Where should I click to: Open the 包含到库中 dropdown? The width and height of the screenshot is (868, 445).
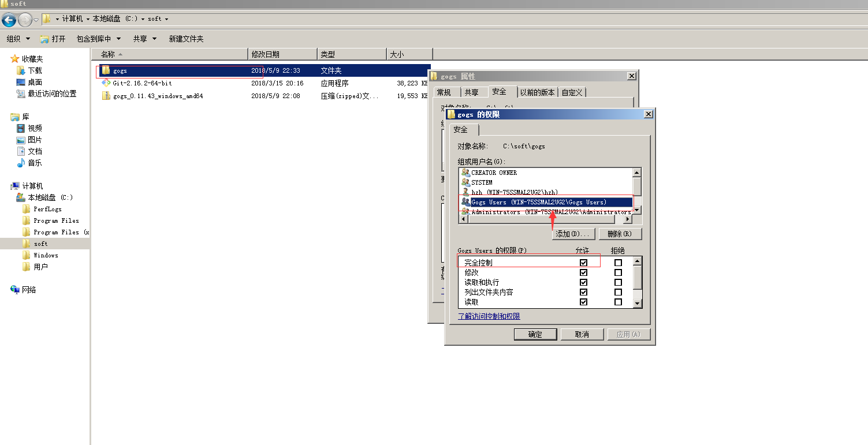click(96, 39)
